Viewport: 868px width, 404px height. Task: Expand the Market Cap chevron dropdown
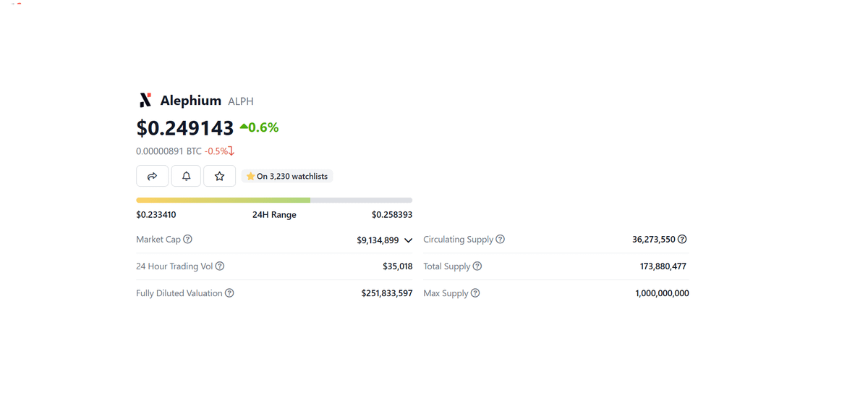tap(408, 240)
